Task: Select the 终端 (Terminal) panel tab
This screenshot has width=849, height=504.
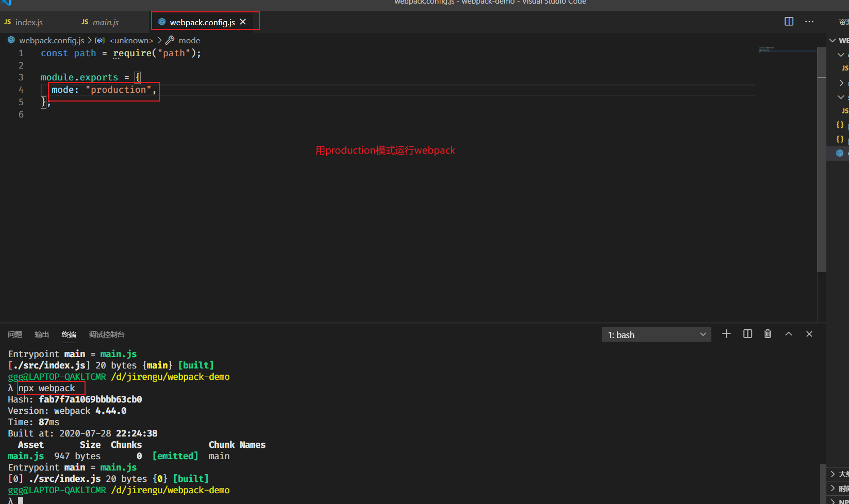Action: (69, 334)
